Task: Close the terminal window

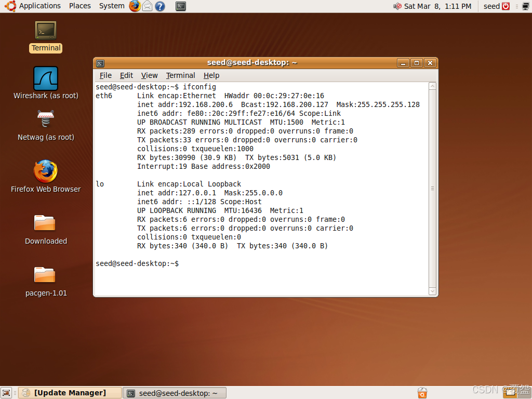Action: [x=430, y=63]
